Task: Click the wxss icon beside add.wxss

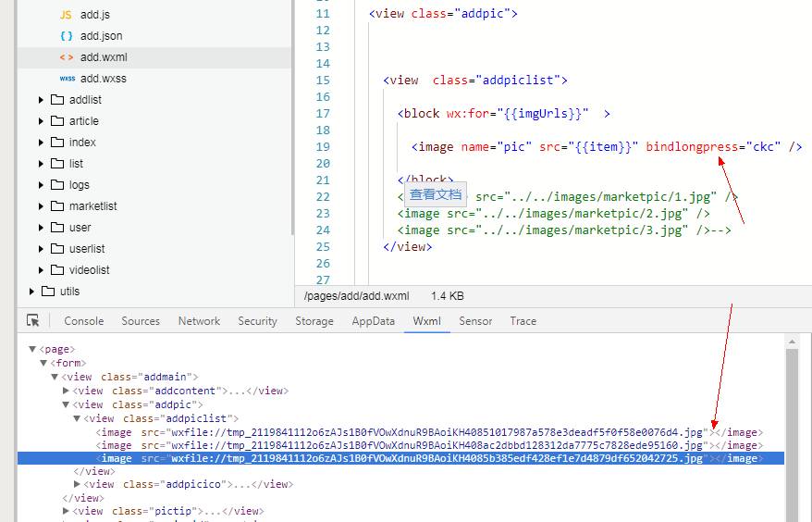Action: (68, 79)
